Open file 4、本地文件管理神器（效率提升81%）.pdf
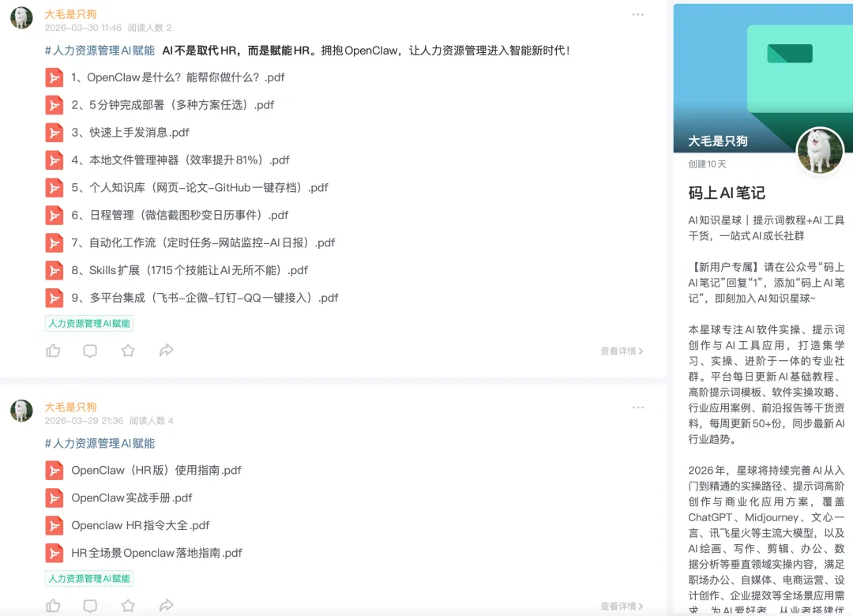The height and width of the screenshot is (616, 853). pos(180,160)
